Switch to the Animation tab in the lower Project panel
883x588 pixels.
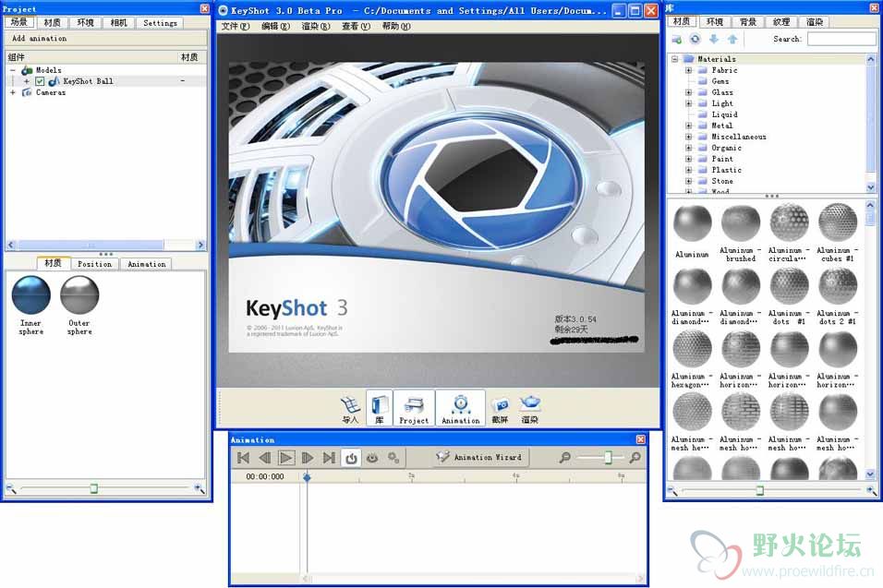[x=147, y=264]
